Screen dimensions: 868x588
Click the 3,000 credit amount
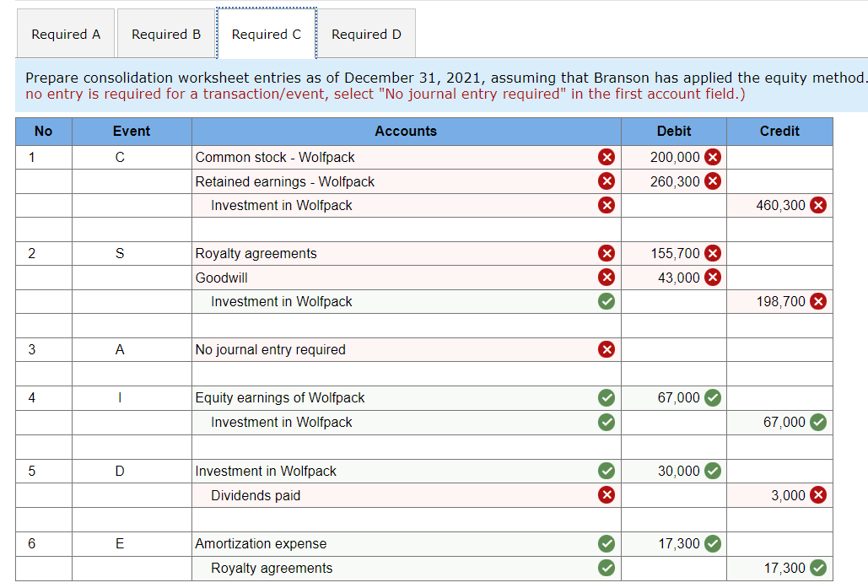tap(788, 495)
